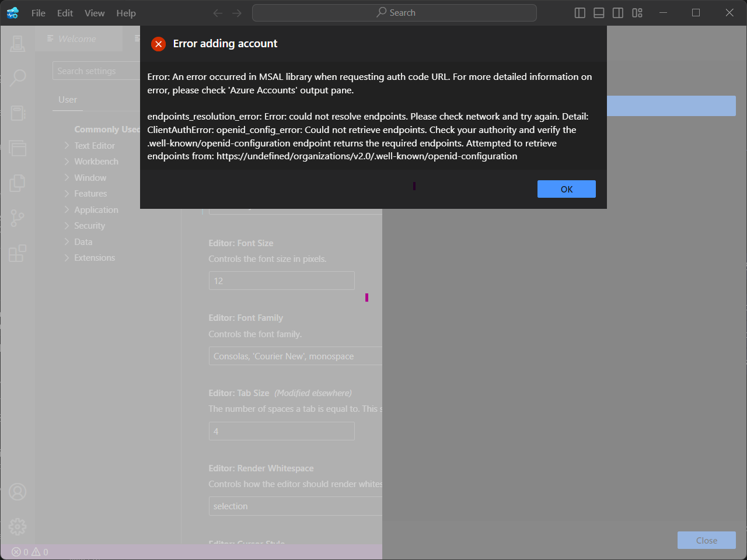
Task: Open the Manage gear icon
Action: (x=18, y=527)
